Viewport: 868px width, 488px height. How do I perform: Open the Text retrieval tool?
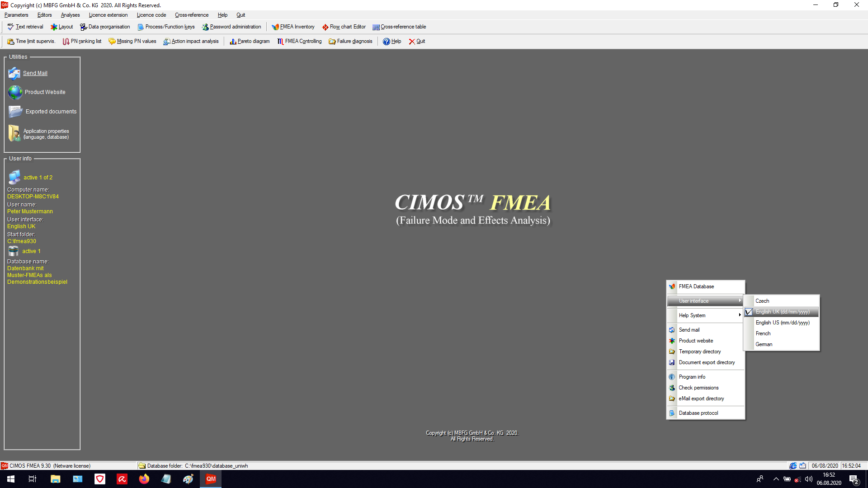pyautogui.click(x=25, y=27)
